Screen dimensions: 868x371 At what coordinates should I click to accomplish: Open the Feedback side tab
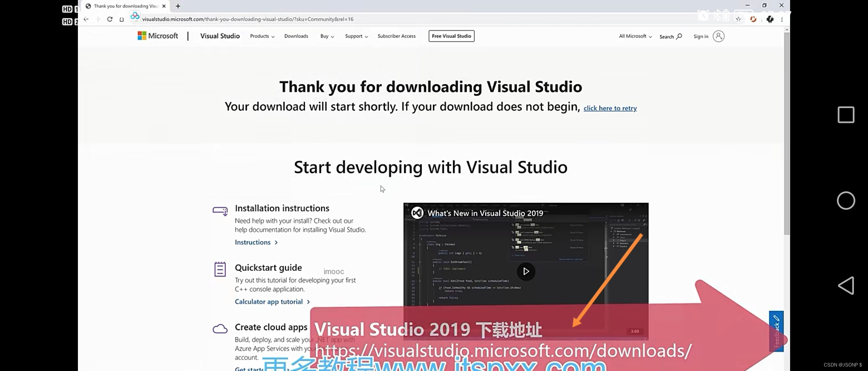tap(776, 331)
